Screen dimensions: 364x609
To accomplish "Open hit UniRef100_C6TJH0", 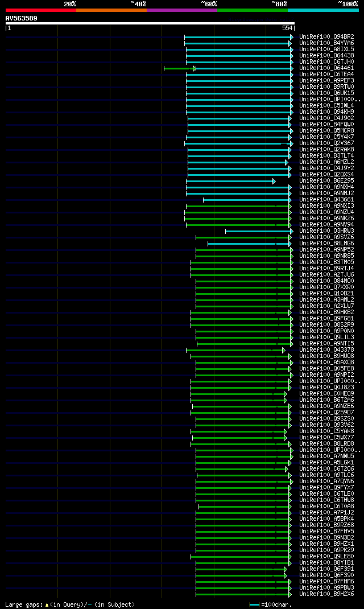I will coord(326,62).
